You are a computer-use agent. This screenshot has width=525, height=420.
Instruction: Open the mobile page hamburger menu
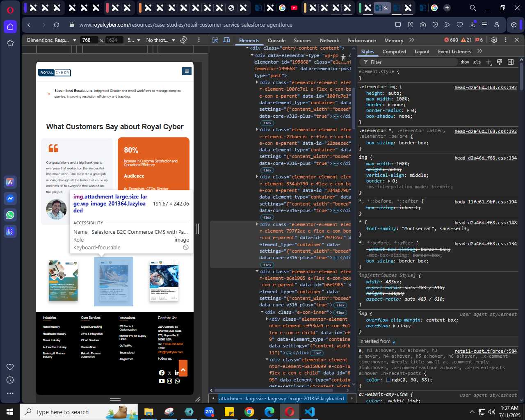click(187, 71)
